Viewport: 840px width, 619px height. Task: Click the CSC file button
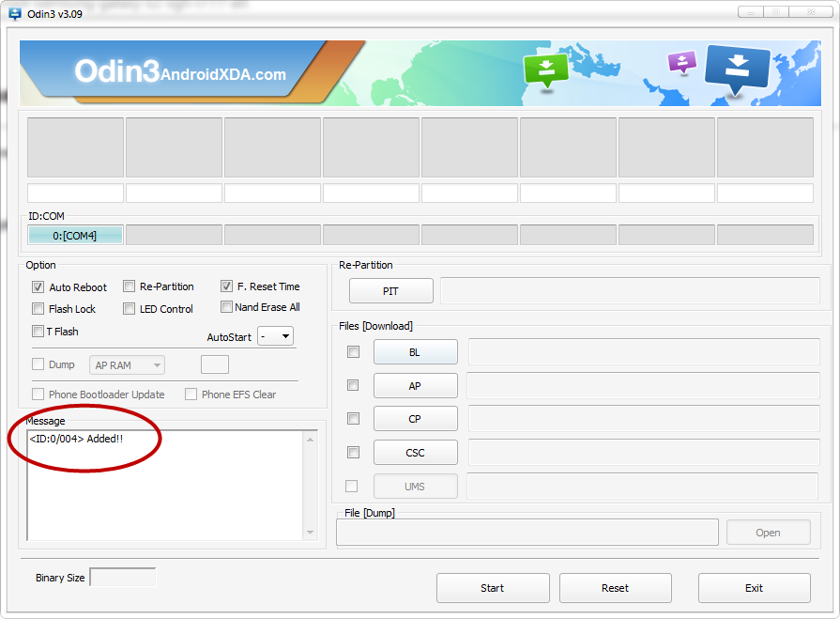click(415, 453)
